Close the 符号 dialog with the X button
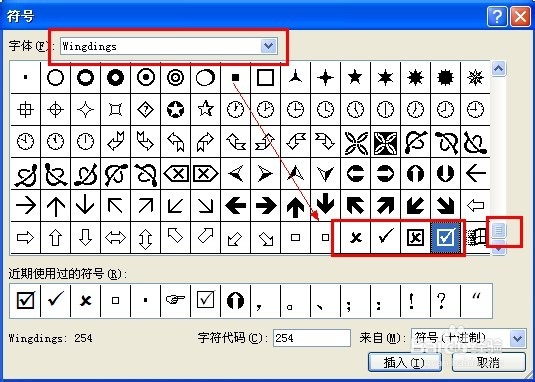Image resolution: width=535 pixels, height=382 pixels. click(520, 16)
